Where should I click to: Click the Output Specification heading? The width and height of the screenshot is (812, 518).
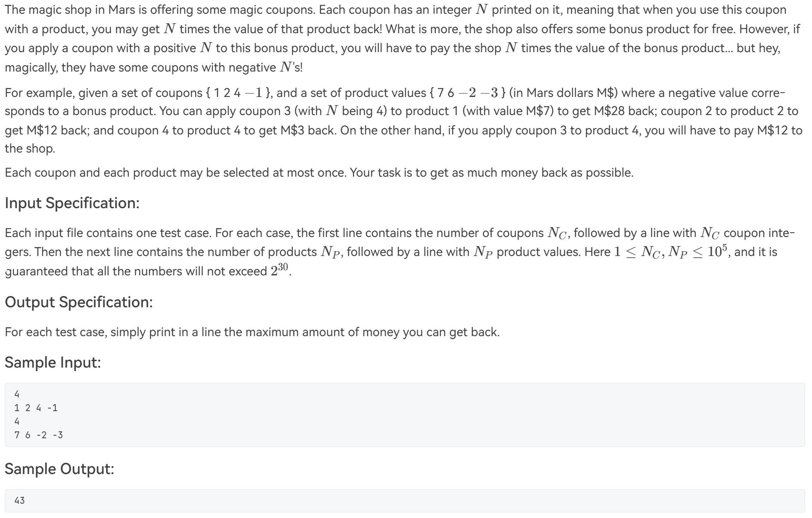point(78,302)
